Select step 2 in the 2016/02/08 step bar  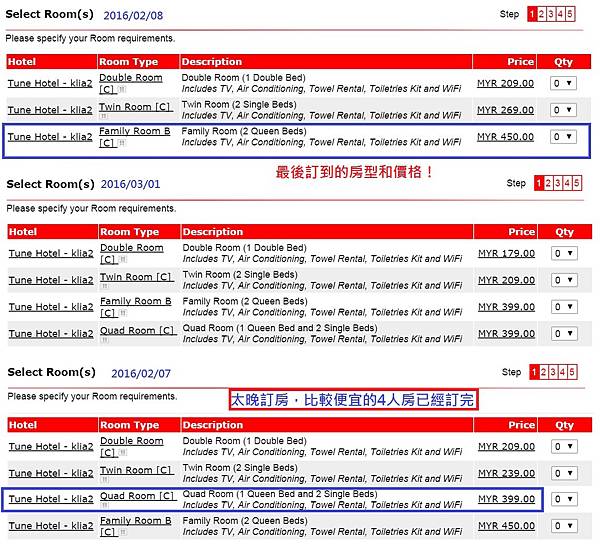(541, 14)
